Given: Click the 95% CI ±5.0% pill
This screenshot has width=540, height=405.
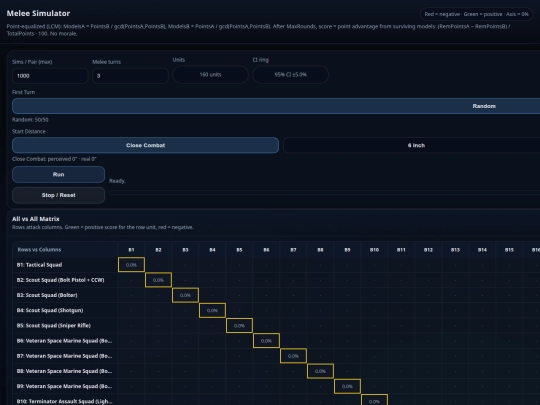Looking at the screenshot, I should (x=291, y=75).
